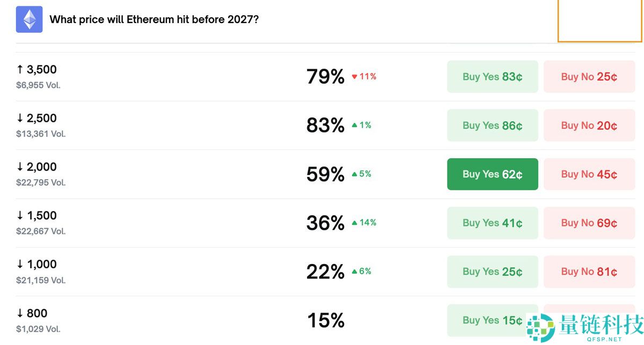Click Buy No 69¢ for the 1,500 outcome
This screenshot has width=644, height=345.
coord(589,223)
